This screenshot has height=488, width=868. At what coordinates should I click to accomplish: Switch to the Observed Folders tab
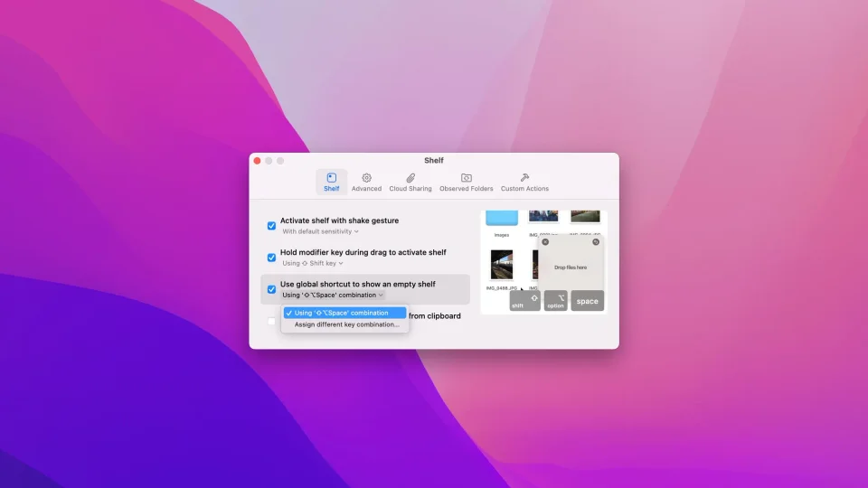coord(467,182)
